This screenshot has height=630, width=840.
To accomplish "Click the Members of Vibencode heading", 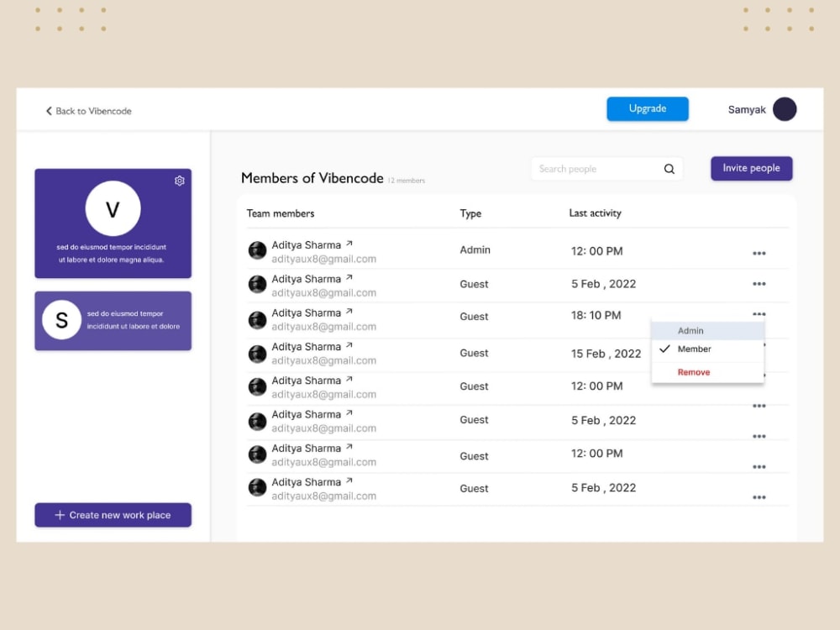I will [312, 178].
